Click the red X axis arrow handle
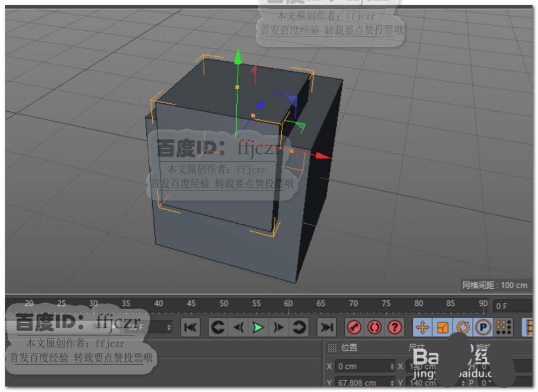 click(323, 156)
